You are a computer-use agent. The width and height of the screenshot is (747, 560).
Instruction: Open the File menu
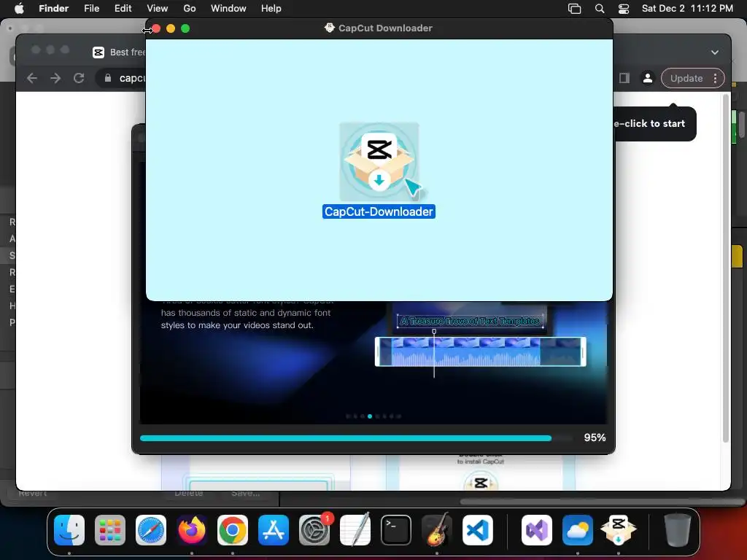pyautogui.click(x=91, y=9)
